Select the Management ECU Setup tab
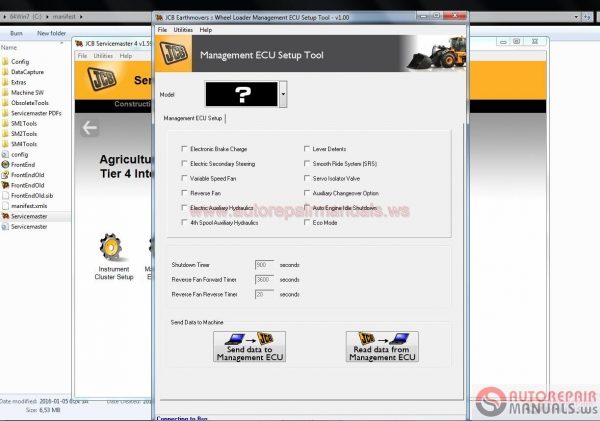 [193, 118]
